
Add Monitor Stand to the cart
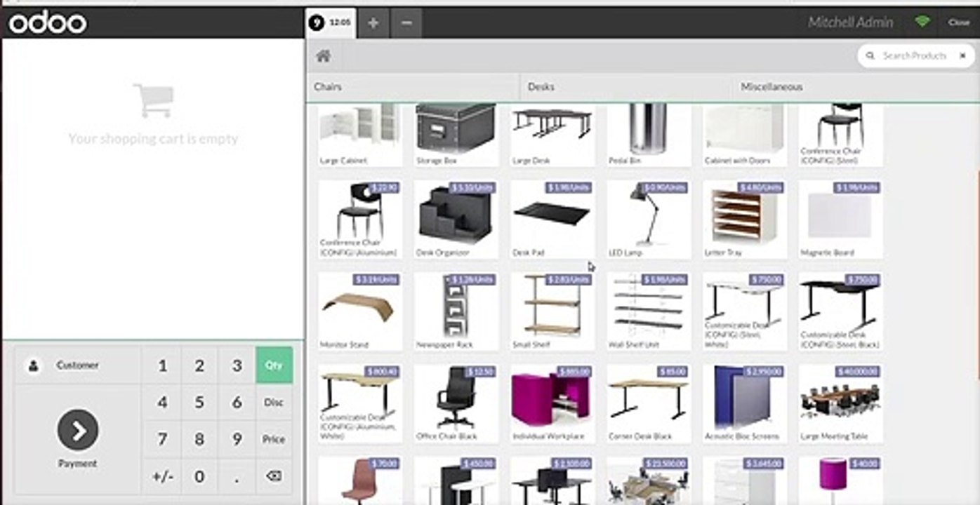pos(360,311)
